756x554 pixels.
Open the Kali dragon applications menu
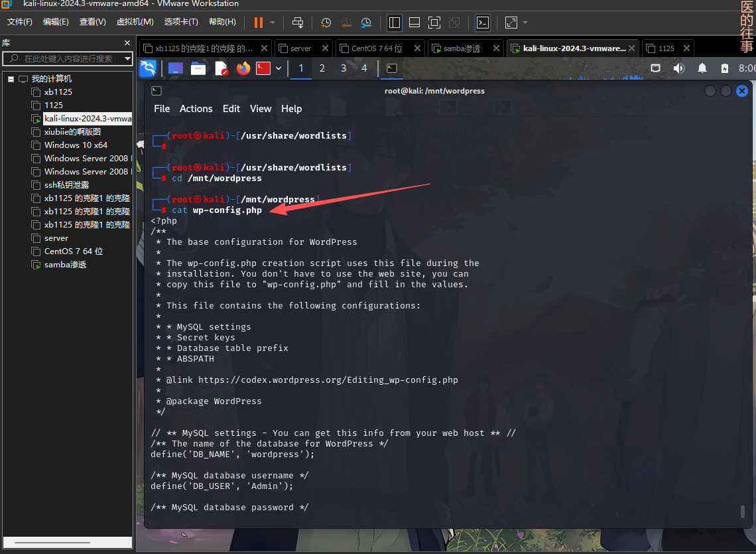pos(148,68)
